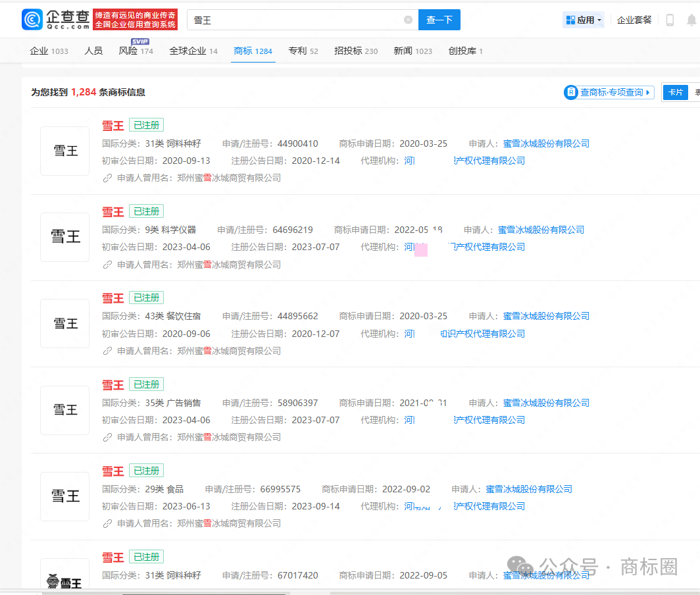Click link icon beside former name, entry 66995575
This screenshot has width=700, height=595.
click(x=107, y=523)
